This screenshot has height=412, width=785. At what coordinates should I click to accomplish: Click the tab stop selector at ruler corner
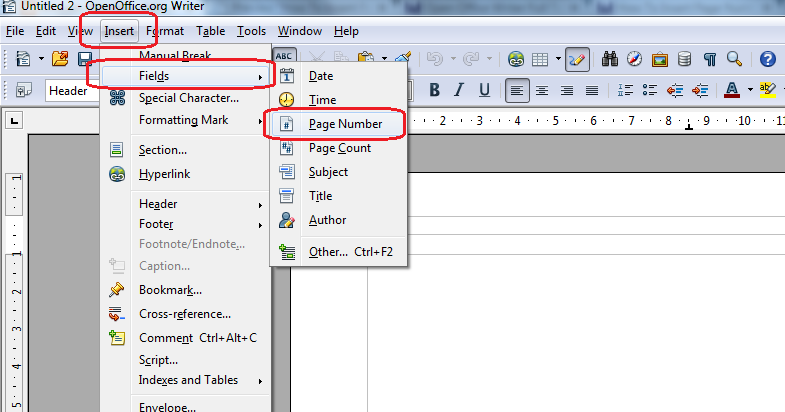(14, 121)
